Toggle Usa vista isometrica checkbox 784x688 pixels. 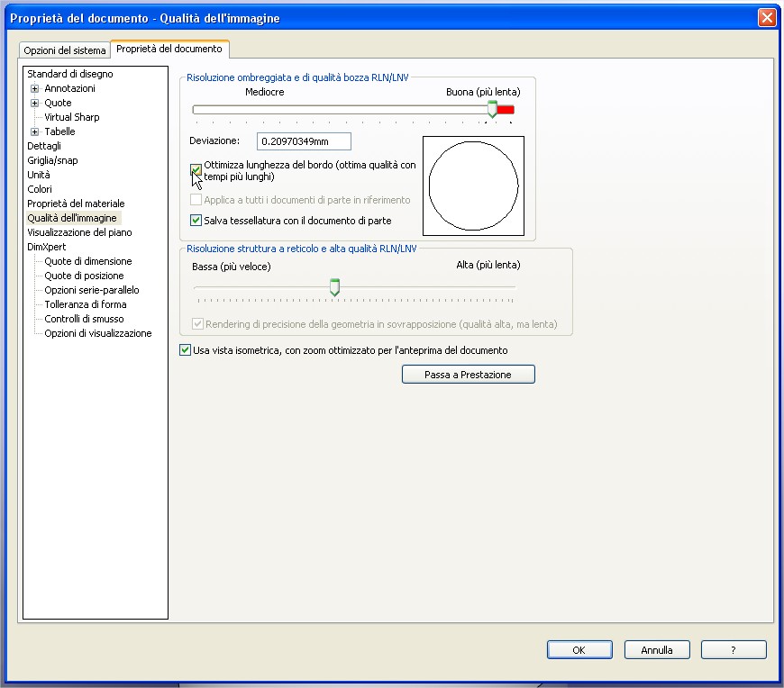point(185,350)
